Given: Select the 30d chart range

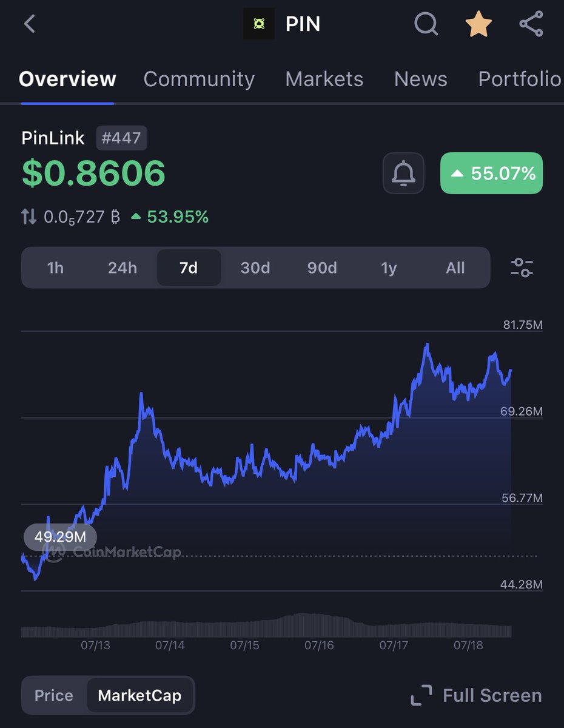Looking at the screenshot, I should [x=255, y=268].
